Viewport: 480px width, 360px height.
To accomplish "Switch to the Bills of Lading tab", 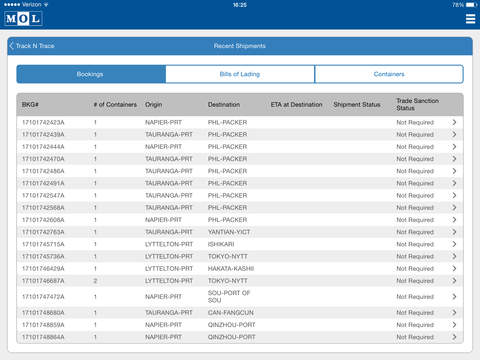I will tap(240, 74).
